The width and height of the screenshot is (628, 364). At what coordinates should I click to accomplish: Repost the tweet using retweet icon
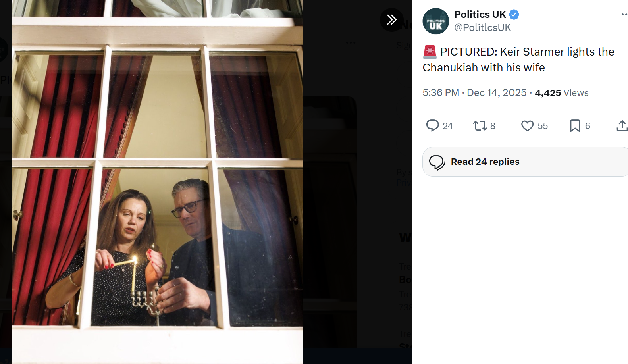tap(480, 126)
